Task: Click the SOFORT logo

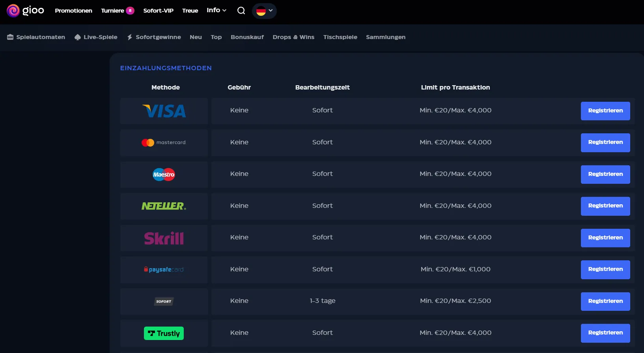Action: coord(164,301)
